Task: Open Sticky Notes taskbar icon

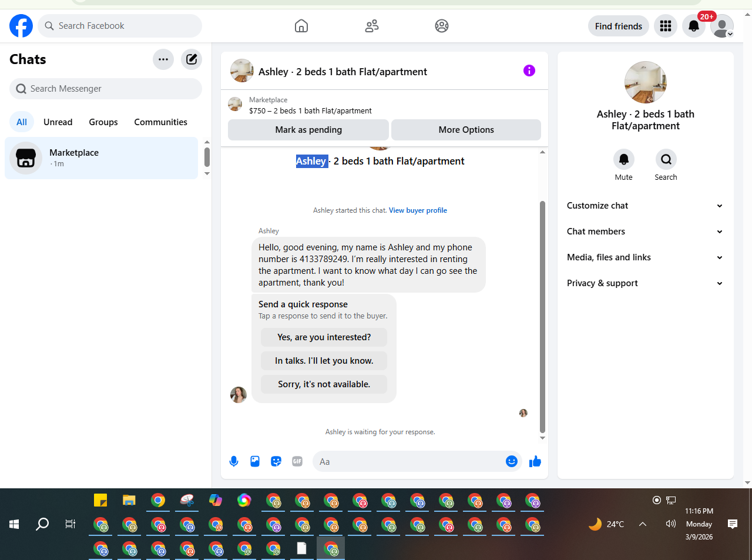Action: pos(100,500)
